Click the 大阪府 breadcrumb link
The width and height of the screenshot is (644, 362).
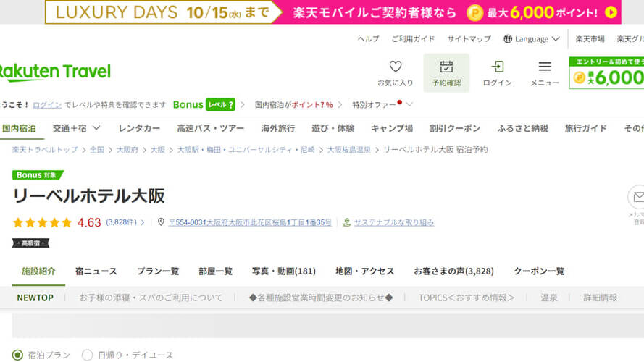129,150
